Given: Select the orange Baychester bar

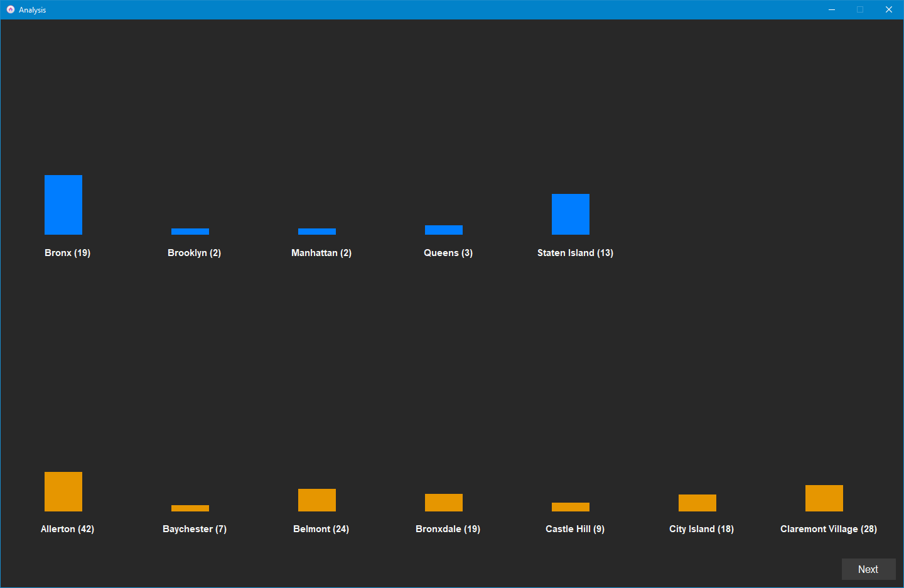Looking at the screenshot, I should pyautogui.click(x=190, y=508).
